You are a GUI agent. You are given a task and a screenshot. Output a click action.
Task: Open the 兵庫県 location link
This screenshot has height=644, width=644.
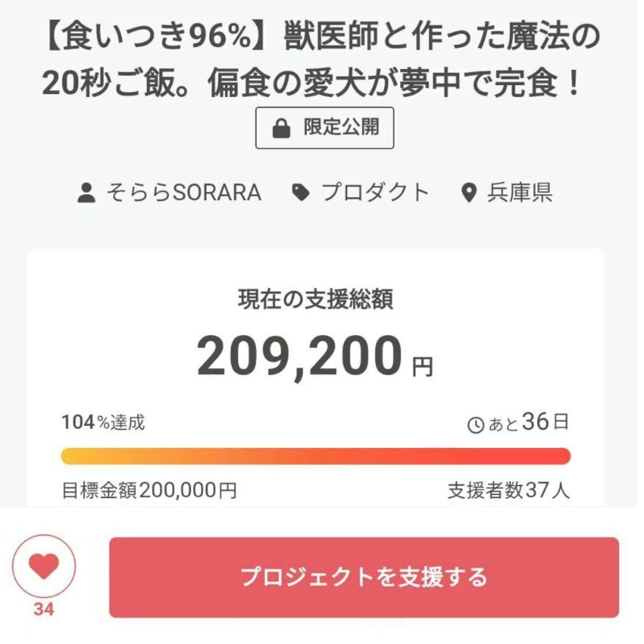pos(519,193)
